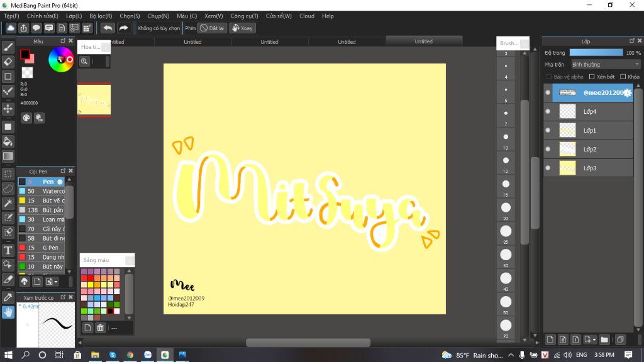Select the G Pen brush row

pos(41,248)
